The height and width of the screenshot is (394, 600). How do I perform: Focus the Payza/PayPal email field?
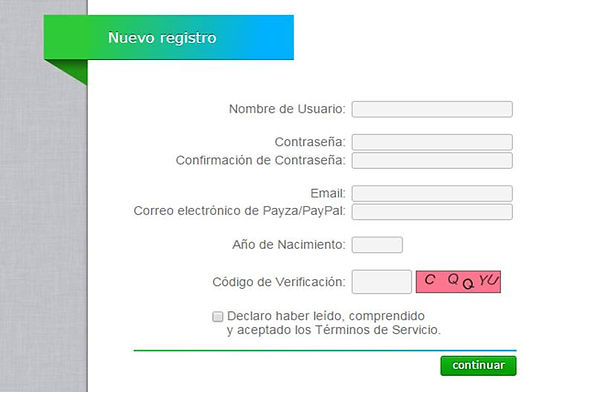[432, 212]
